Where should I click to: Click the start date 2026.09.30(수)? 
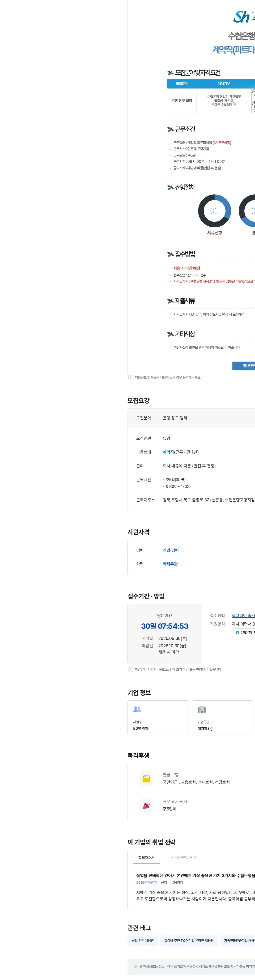tap(173, 638)
